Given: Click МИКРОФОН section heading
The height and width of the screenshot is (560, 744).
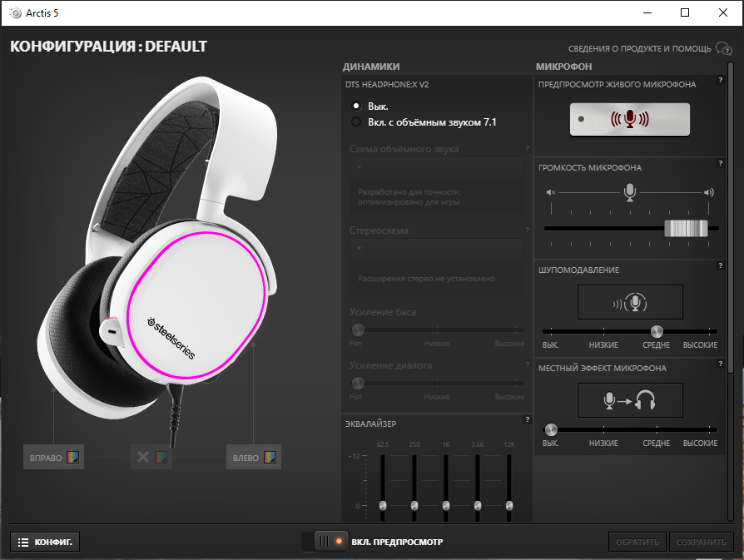Looking at the screenshot, I should tap(563, 67).
